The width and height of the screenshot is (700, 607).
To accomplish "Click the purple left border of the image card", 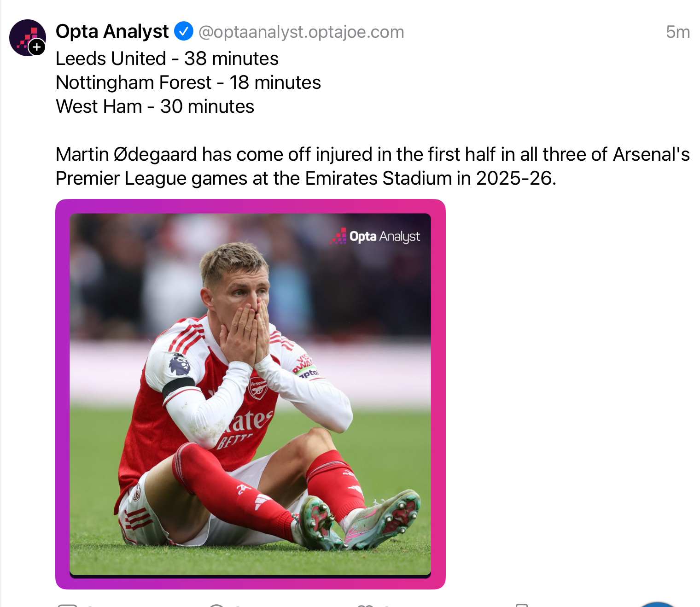I will point(62,394).
